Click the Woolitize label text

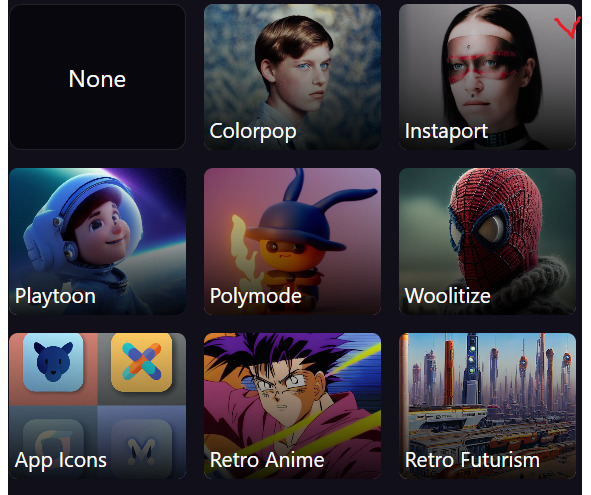[447, 296]
